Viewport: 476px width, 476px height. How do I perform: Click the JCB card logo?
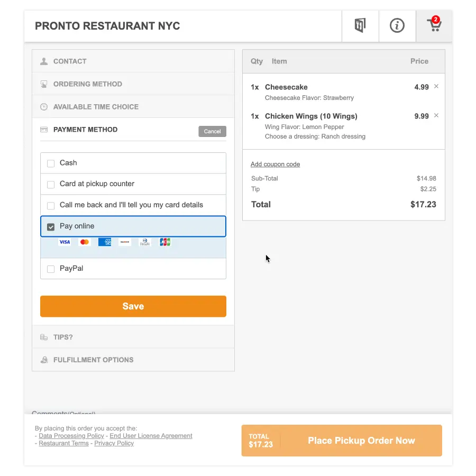tap(165, 242)
